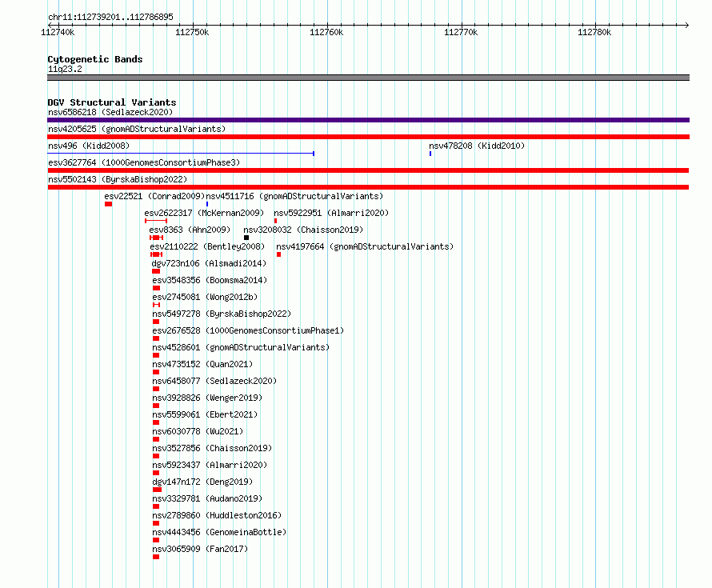Viewport: 712px width, 588px height.
Task: Click the nsv4205625 gnomADStructuralVariants label
Action: (x=137, y=129)
